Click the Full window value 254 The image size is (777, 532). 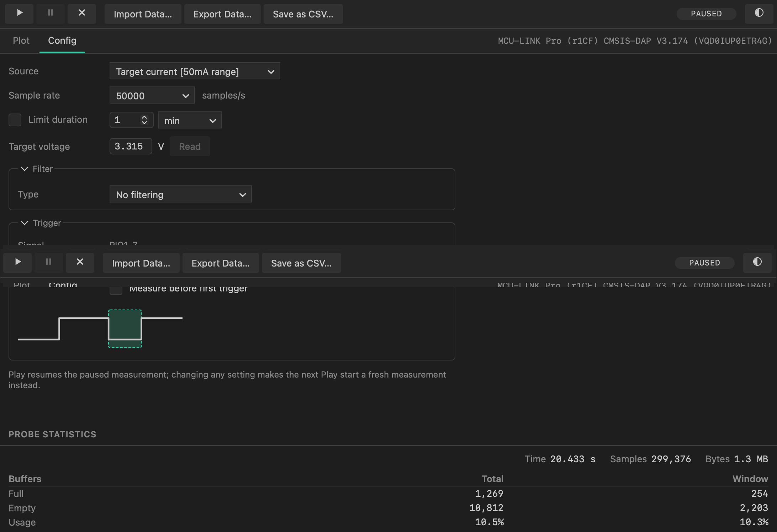click(760, 494)
